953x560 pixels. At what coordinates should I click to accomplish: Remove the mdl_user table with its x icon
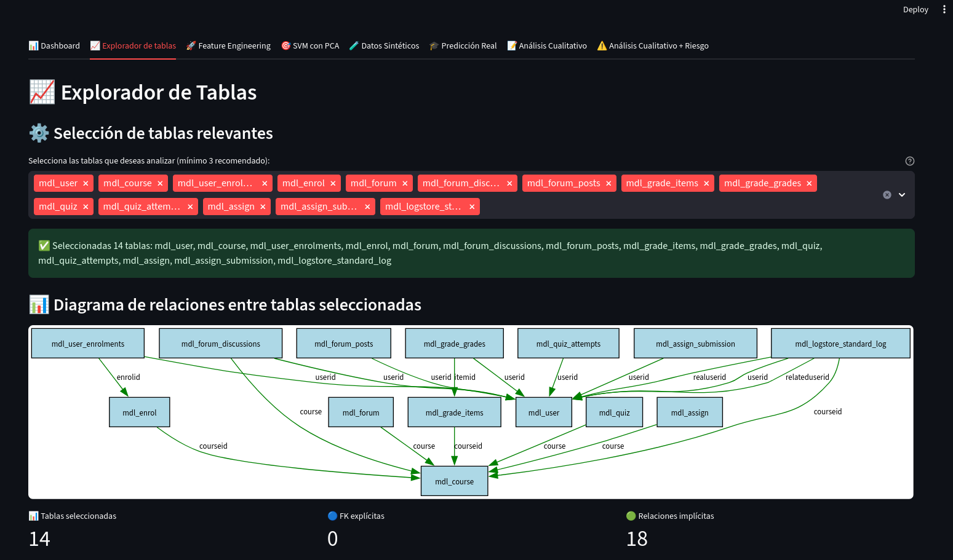point(86,183)
